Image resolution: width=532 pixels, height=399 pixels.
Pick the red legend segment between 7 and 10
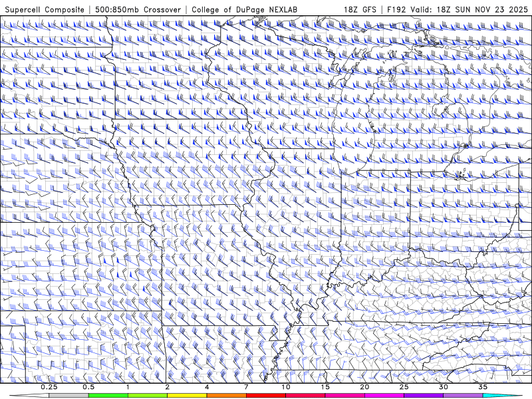point(266,396)
